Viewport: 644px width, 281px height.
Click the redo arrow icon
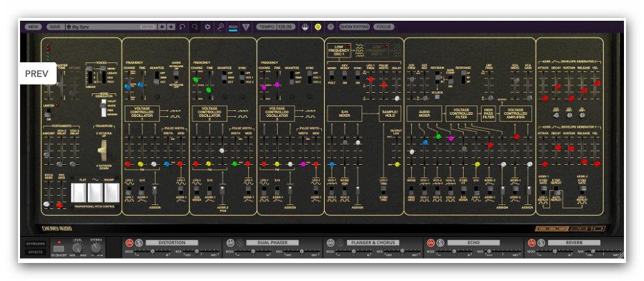coord(195,27)
